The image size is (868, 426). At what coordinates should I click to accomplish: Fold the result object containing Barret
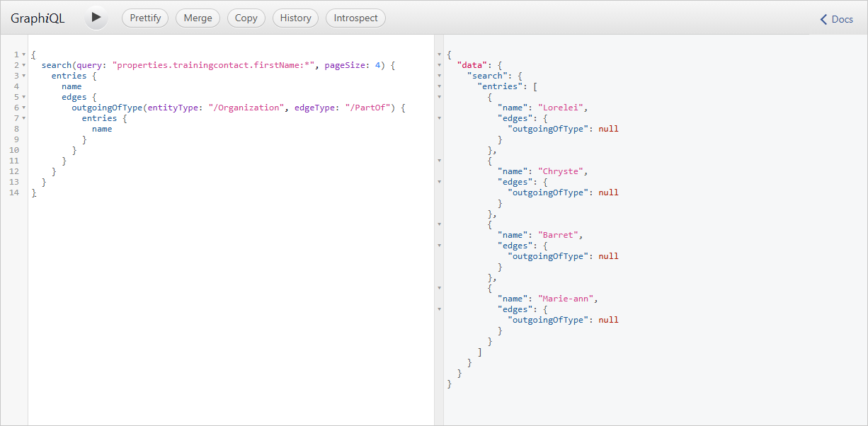pos(439,224)
